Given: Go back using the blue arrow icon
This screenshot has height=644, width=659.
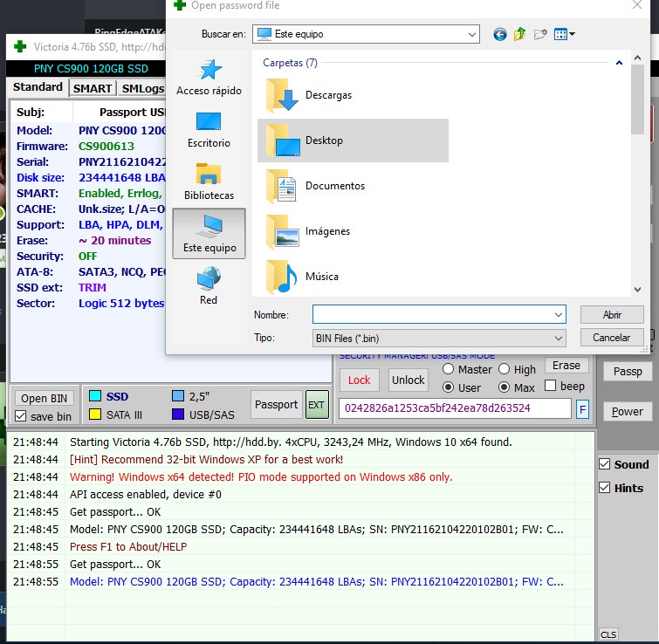Looking at the screenshot, I should [500, 34].
